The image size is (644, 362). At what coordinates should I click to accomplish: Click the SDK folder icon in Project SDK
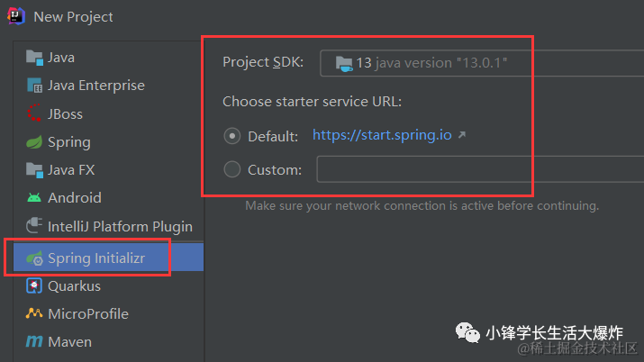pos(344,64)
